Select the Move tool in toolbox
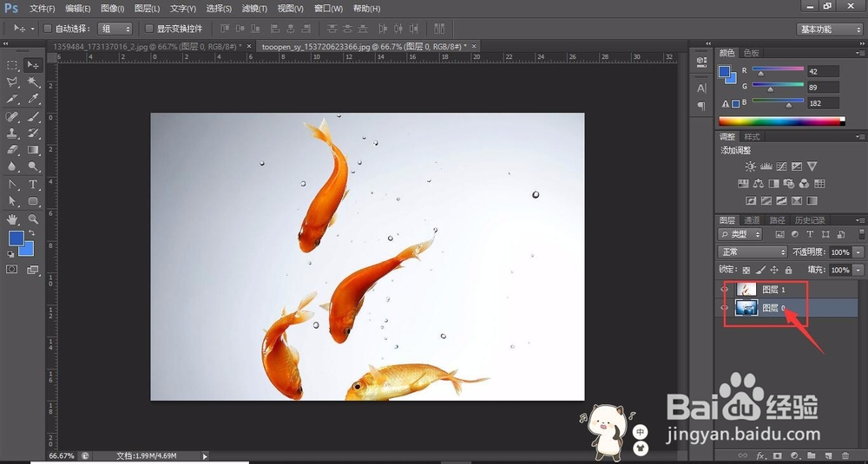 point(33,65)
